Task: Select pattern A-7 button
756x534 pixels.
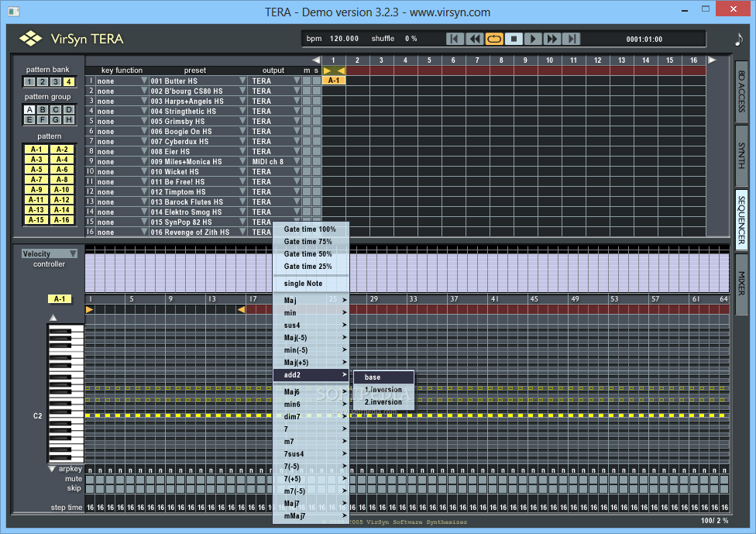Action: tap(36, 180)
